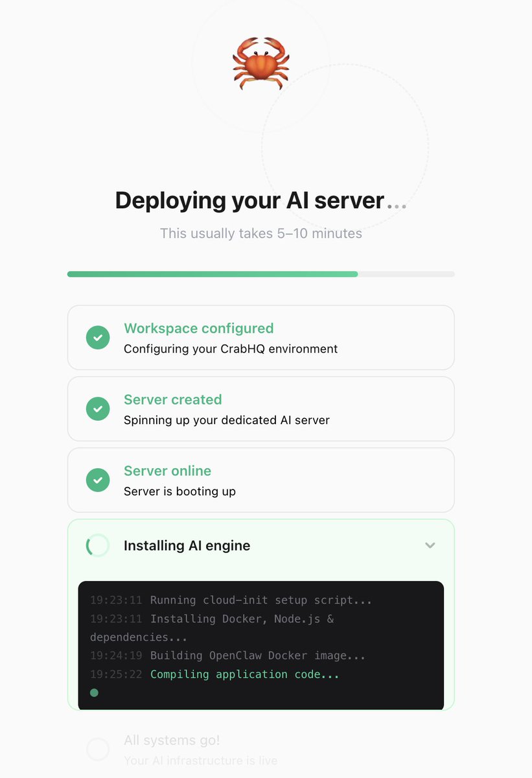
Task: Click 'Configuring your CrabHQ environment' description
Action: click(231, 349)
